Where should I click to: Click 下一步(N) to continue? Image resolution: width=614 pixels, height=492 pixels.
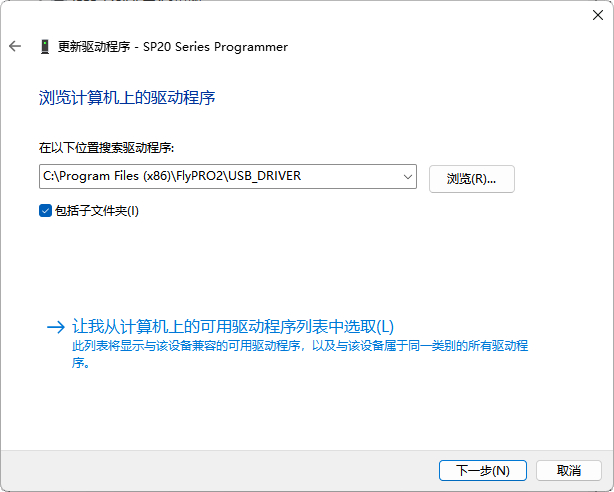pos(482,470)
